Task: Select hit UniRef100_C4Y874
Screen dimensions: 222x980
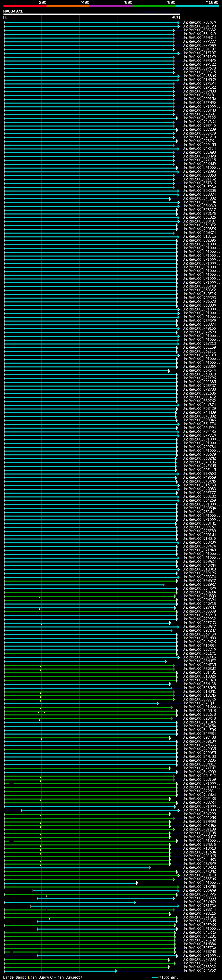Action: click(199, 405)
